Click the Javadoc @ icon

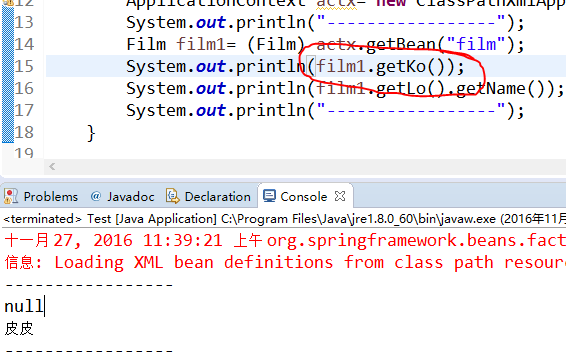96,196
